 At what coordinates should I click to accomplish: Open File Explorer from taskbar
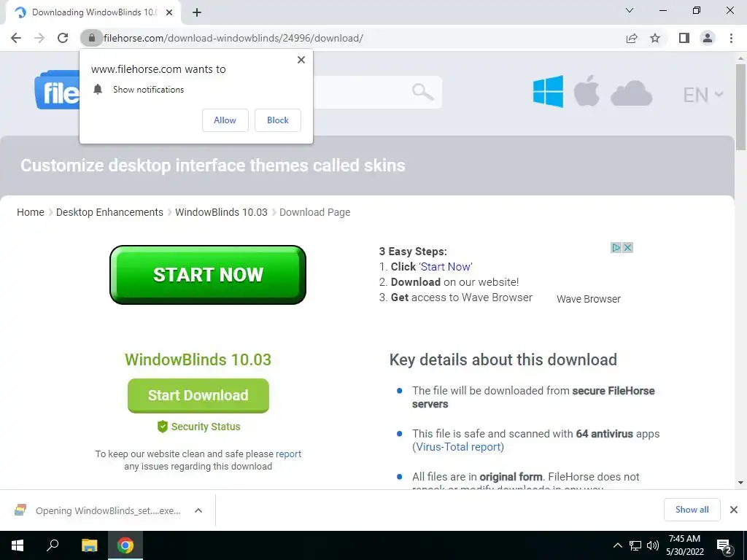coord(89,545)
